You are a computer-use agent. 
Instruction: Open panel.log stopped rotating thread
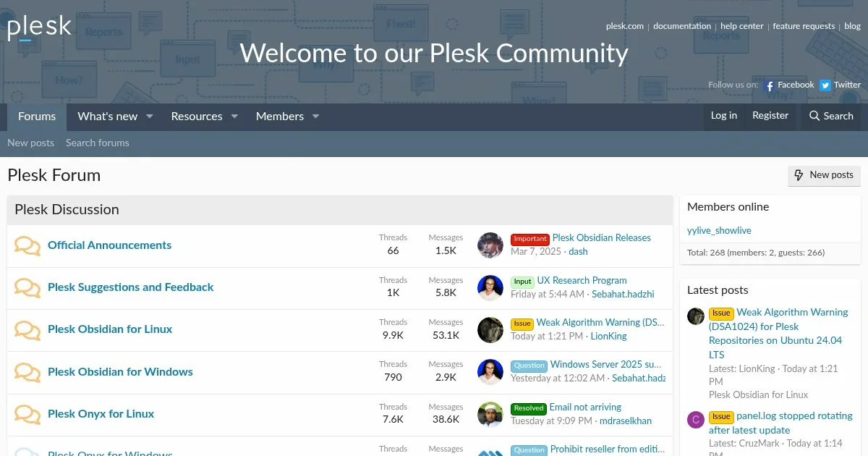click(x=780, y=423)
